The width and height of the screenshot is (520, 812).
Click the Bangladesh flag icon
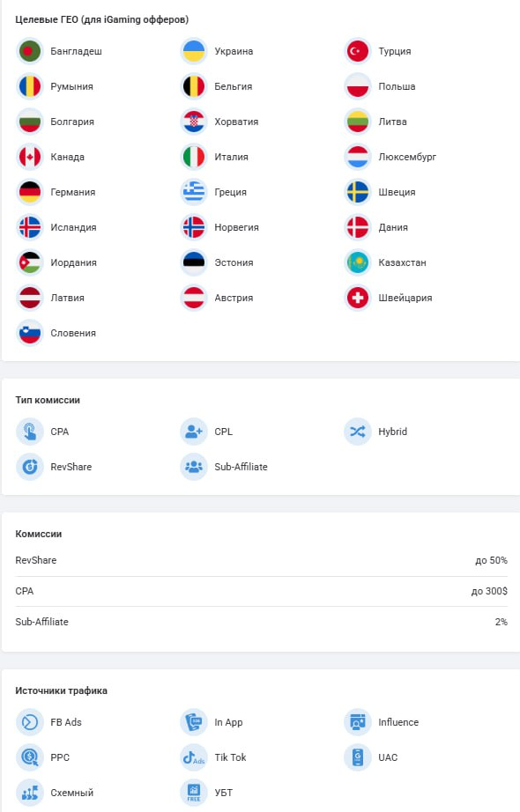click(x=30, y=51)
